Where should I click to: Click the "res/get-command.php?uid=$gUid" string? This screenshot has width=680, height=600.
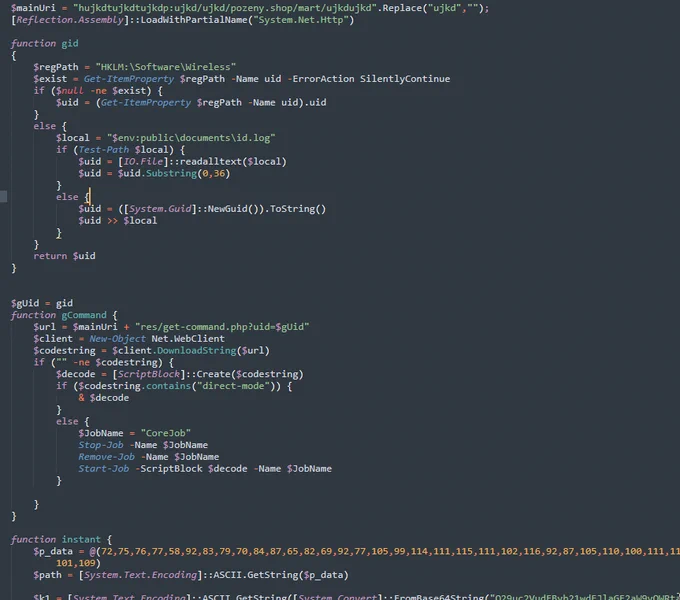[222, 327]
